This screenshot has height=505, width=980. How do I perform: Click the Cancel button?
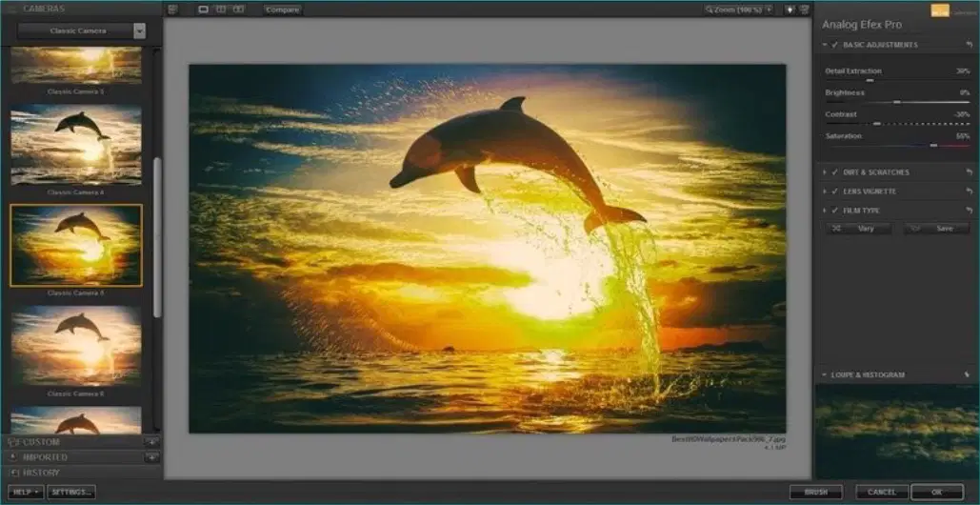tap(882, 493)
